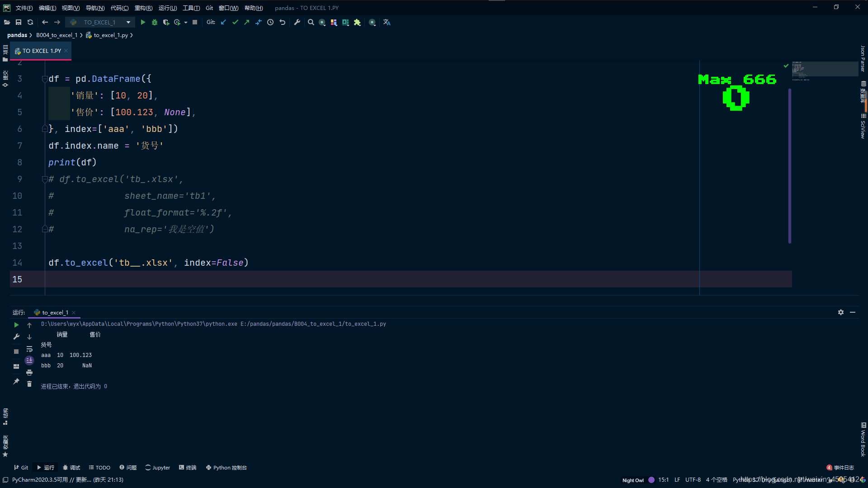This screenshot has height=488, width=868.
Task: Open the 终端 terminal tool window
Action: click(x=188, y=468)
